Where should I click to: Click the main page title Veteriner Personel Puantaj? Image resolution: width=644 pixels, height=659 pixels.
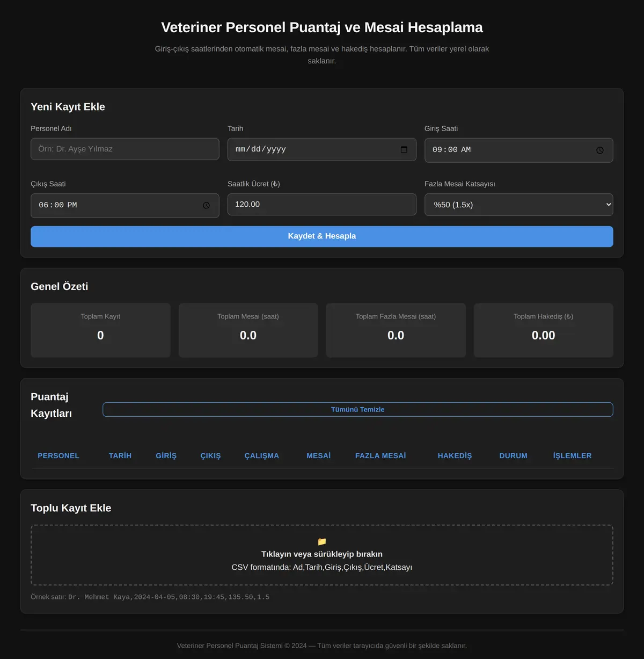(x=322, y=27)
